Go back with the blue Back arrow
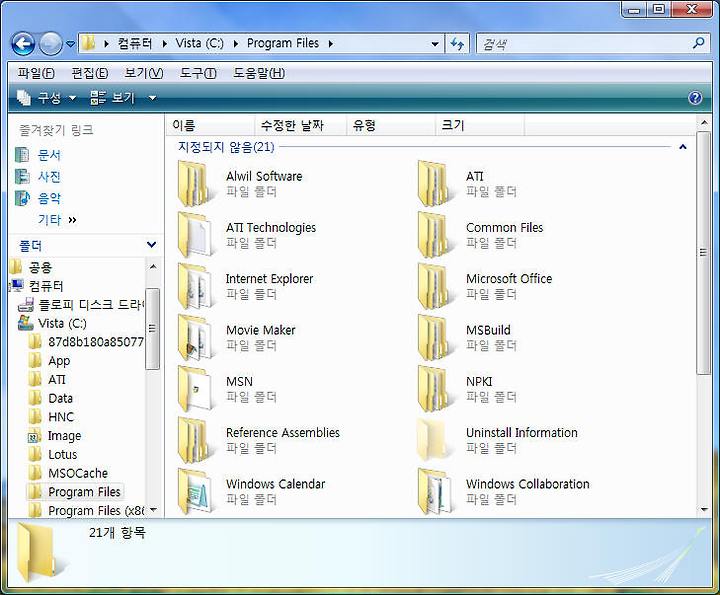 [23, 44]
